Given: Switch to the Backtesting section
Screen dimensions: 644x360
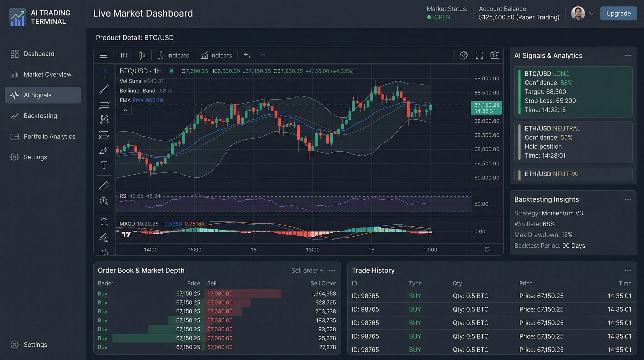Looking at the screenshot, I should (40, 116).
